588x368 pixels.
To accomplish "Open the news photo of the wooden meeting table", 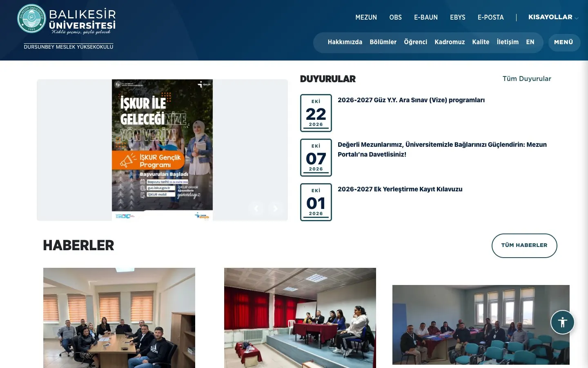I will pyautogui.click(x=119, y=318).
